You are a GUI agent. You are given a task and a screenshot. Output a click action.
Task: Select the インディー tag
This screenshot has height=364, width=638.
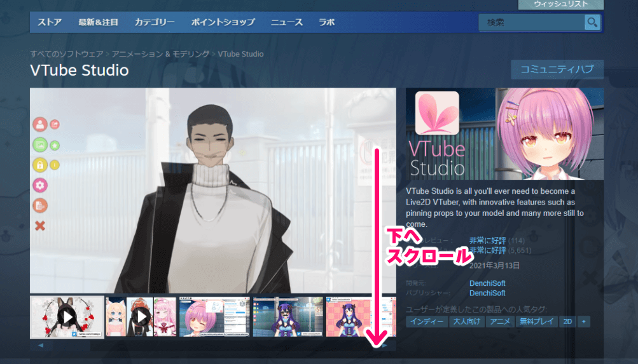[427, 321]
